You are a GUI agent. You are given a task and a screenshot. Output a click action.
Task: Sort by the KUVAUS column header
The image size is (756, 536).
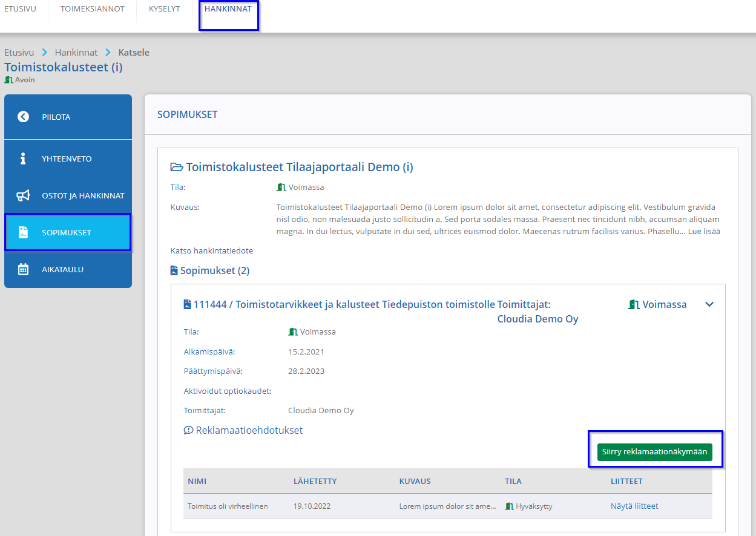click(415, 482)
